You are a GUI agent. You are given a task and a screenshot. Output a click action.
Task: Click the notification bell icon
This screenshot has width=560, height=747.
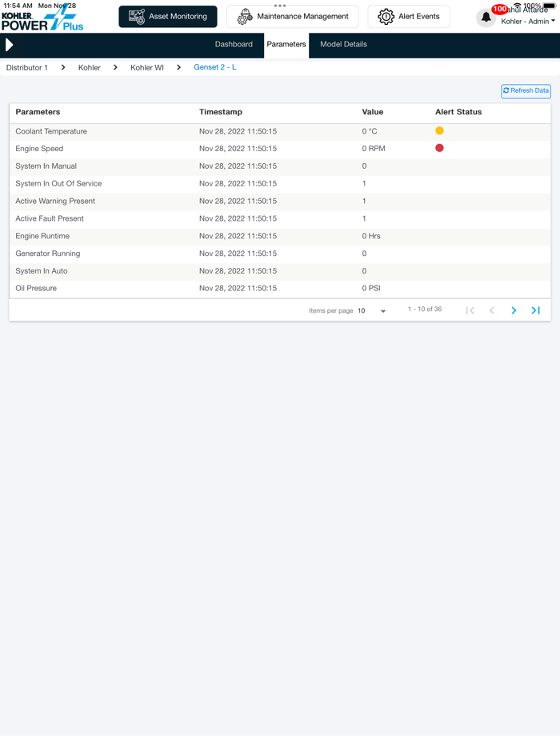click(486, 18)
